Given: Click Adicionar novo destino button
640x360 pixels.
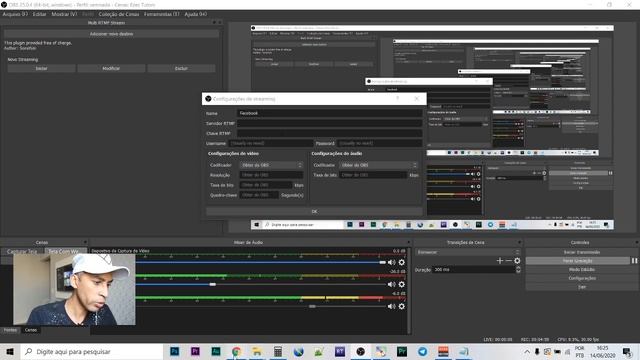Looking at the screenshot, I should click(x=111, y=34).
